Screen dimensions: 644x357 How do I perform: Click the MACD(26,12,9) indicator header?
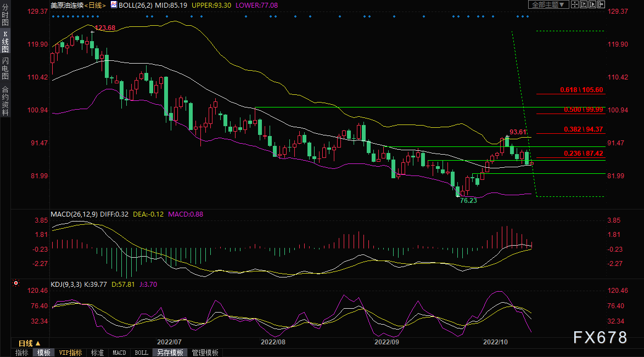74,214
